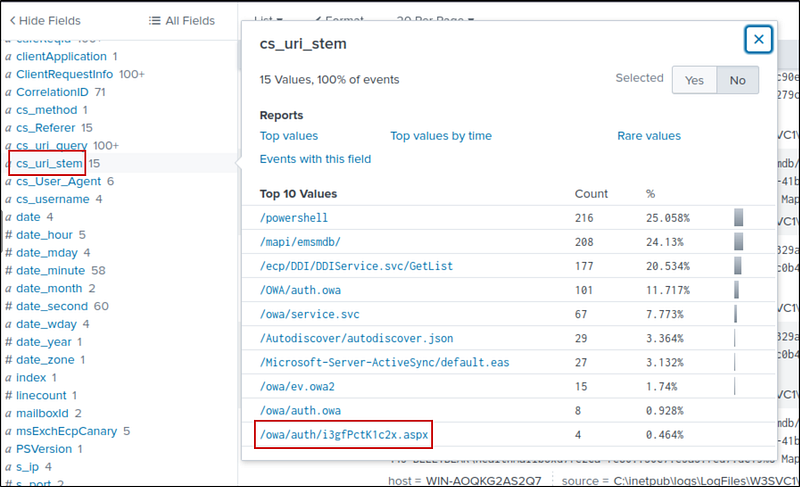Click cs_uri_stem field in sidebar
800x487 pixels.
point(49,163)
